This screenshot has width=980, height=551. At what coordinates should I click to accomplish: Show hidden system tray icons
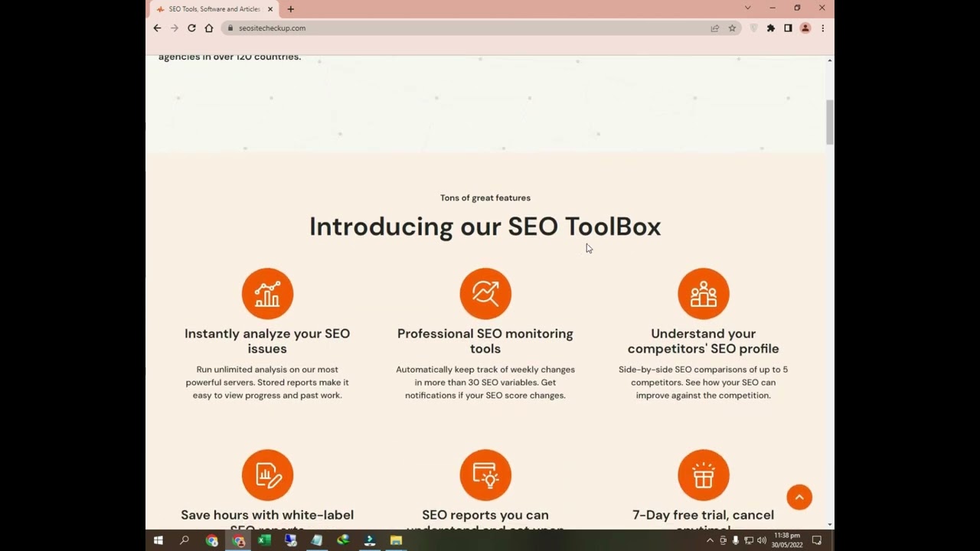point(710,540)
